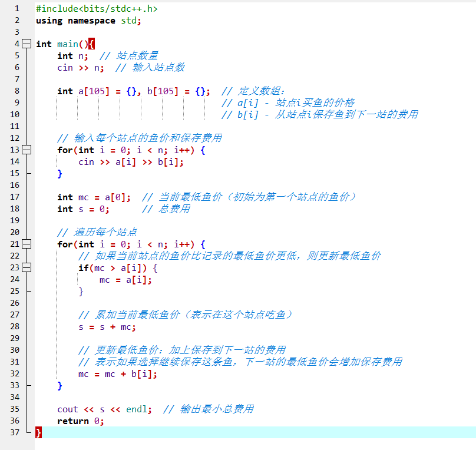The height and width of the screenshot is (450, 476).
Task: Click on '#include<bits/stdc++.h>' text
Action: [97, 9]
